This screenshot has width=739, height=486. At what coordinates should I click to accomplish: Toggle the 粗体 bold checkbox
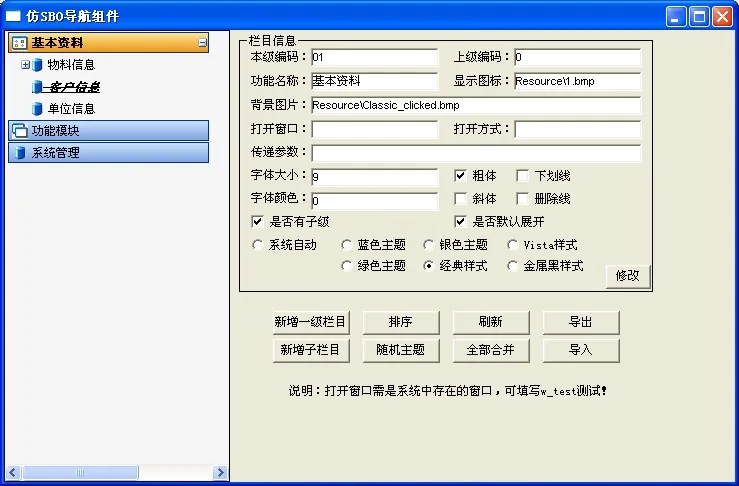click(x=460, y=176)
